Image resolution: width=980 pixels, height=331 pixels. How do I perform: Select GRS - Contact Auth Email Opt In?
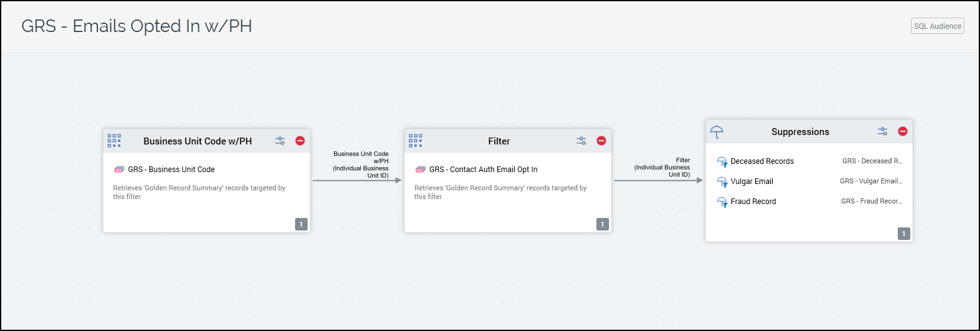click(x=483, y=170)
